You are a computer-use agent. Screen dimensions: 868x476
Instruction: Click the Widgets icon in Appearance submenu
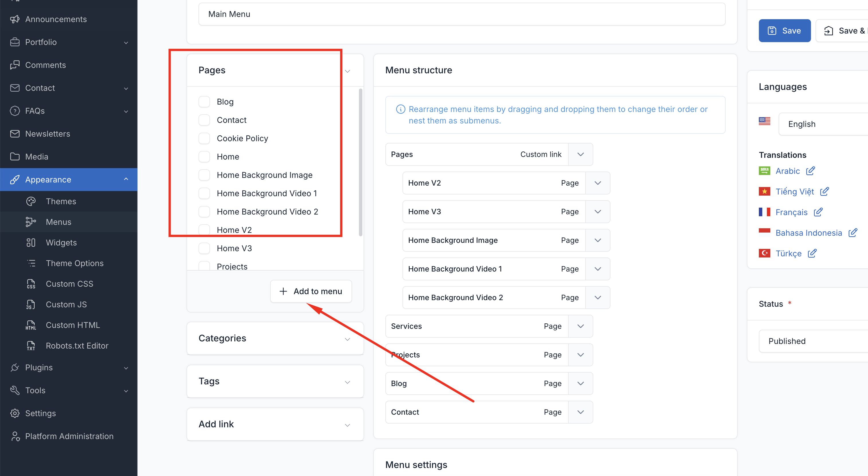point(31,243)
